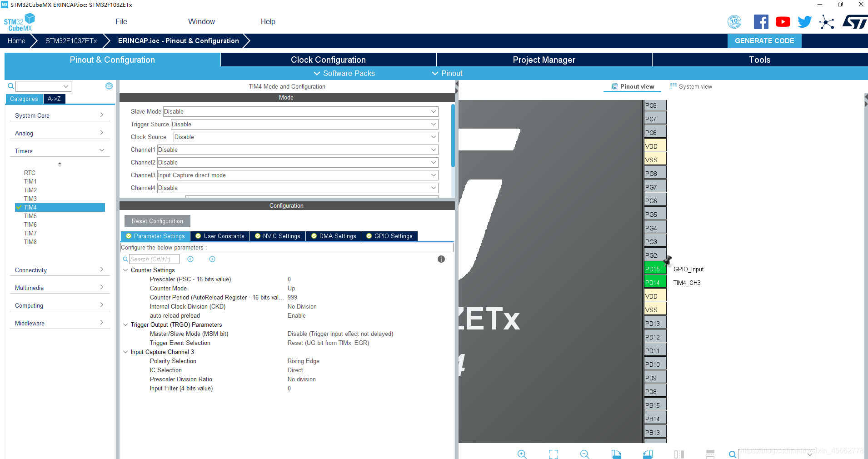Image resolution: width=868 pixels, height=459 pixels.
Task: Zoom in on the chip pinout view
Action: [x=522, y=454]
